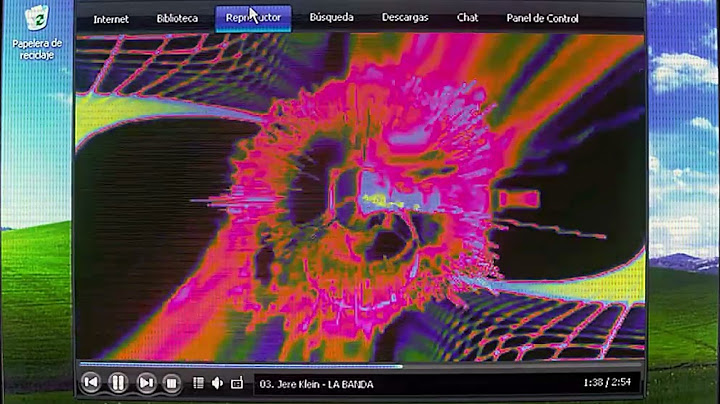The height and width of the screenshot is (404, 720).
Task: Skip to the previous track
Action: 91,382
